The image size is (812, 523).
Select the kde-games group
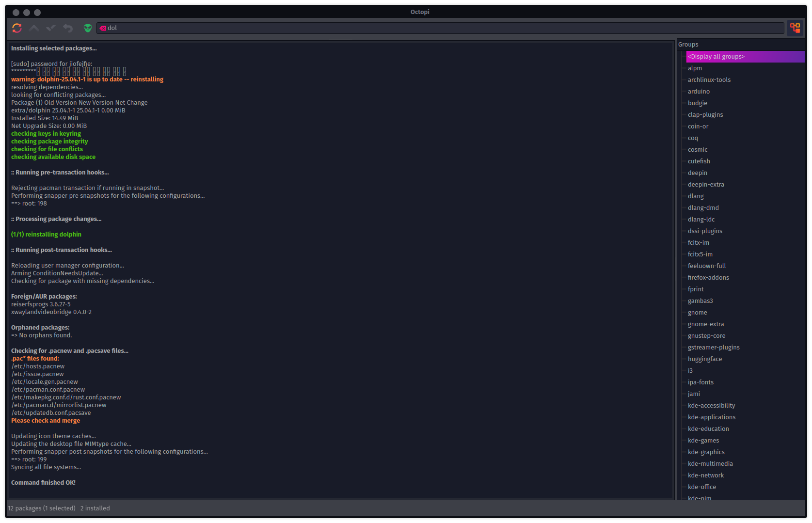coord(746,441)
